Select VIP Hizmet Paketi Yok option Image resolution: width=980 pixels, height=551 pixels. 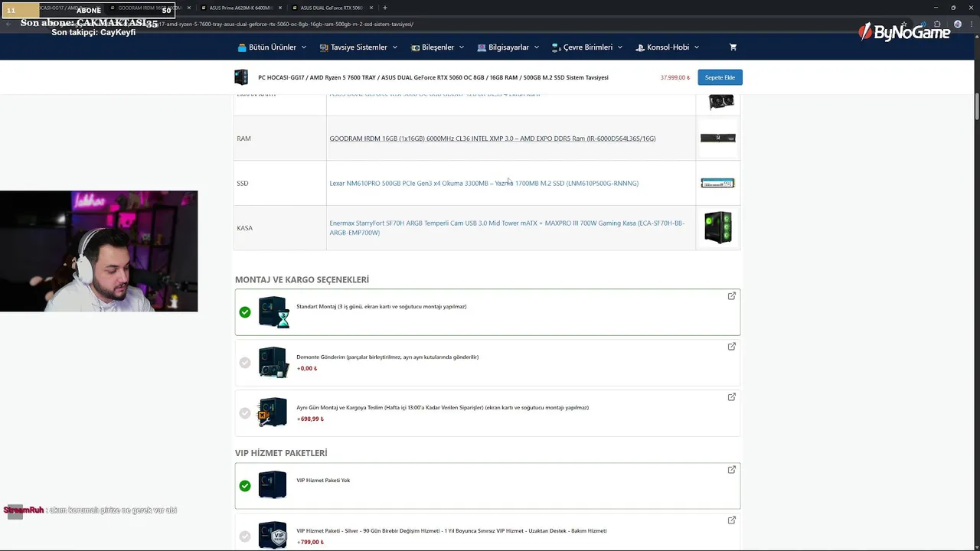(x=245, y=486)
